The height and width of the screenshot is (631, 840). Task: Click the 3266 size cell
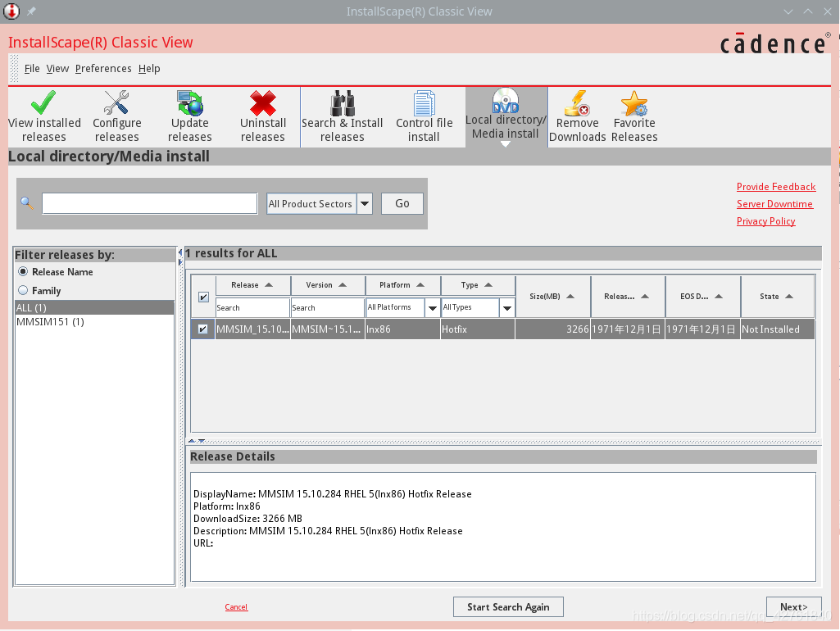(x=552, y=329)
